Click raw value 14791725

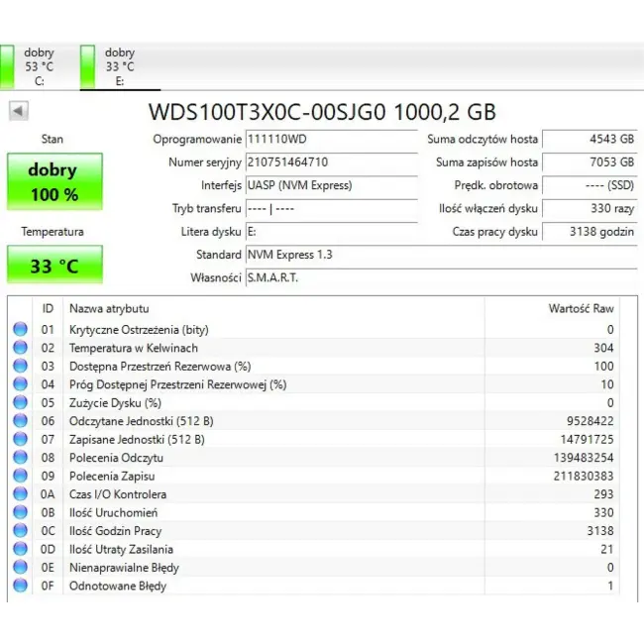tap(588, 440)
